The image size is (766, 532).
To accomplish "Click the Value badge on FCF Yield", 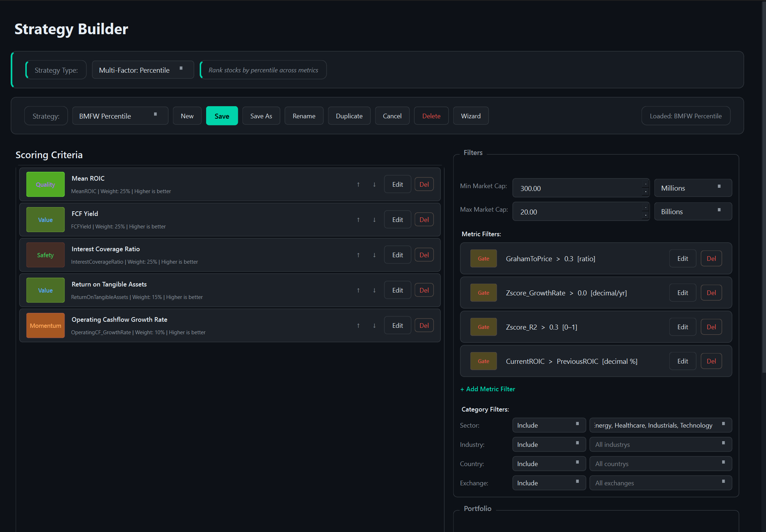I will pyautogui.click(x=45, y=219).
